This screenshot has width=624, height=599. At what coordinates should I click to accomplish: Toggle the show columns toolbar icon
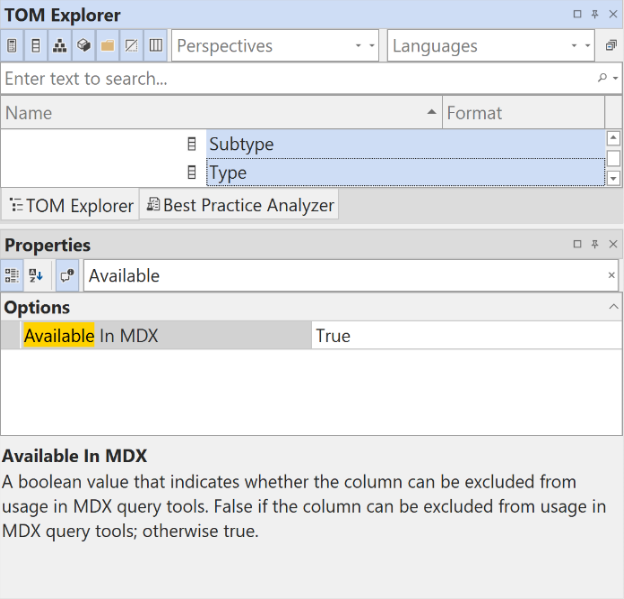click(36, 46)
